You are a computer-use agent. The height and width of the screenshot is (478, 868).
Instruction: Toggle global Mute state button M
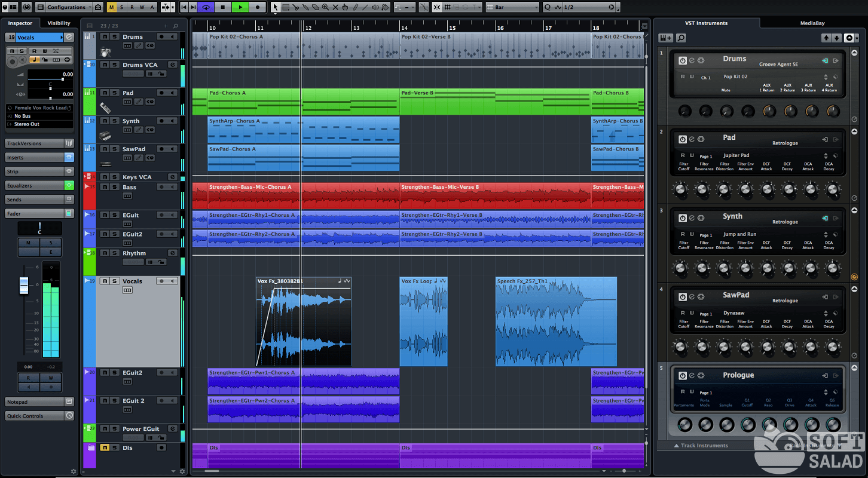tap(111, 7)
